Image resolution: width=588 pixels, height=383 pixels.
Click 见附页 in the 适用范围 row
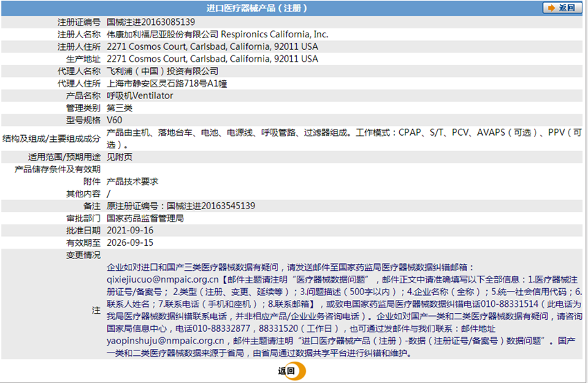pos(120,157)
